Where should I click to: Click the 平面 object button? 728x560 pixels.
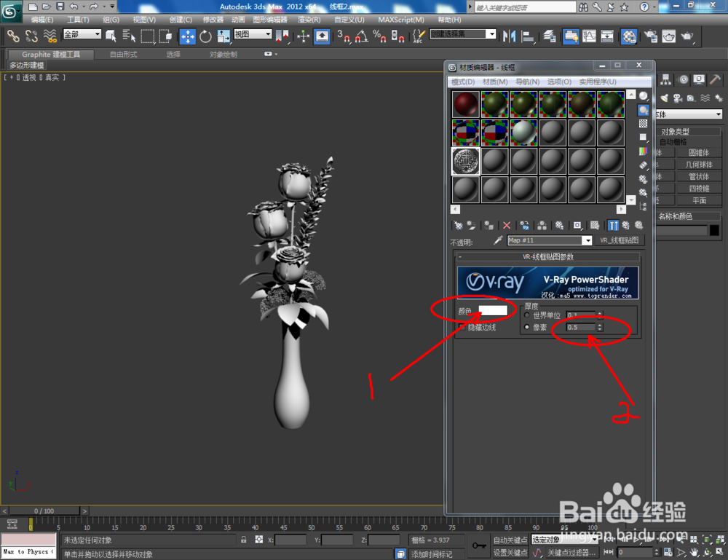click(699, 200)
